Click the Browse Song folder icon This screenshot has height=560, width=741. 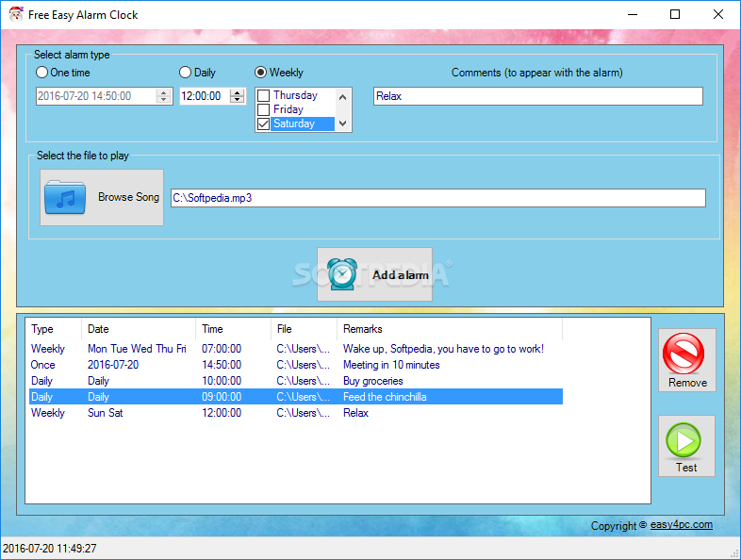coord(65,197)
